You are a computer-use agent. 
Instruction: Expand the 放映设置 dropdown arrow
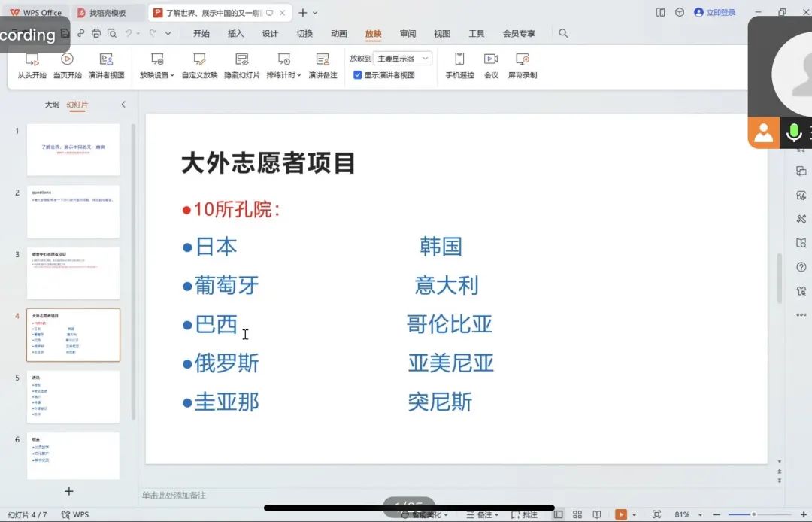(172, 76)
